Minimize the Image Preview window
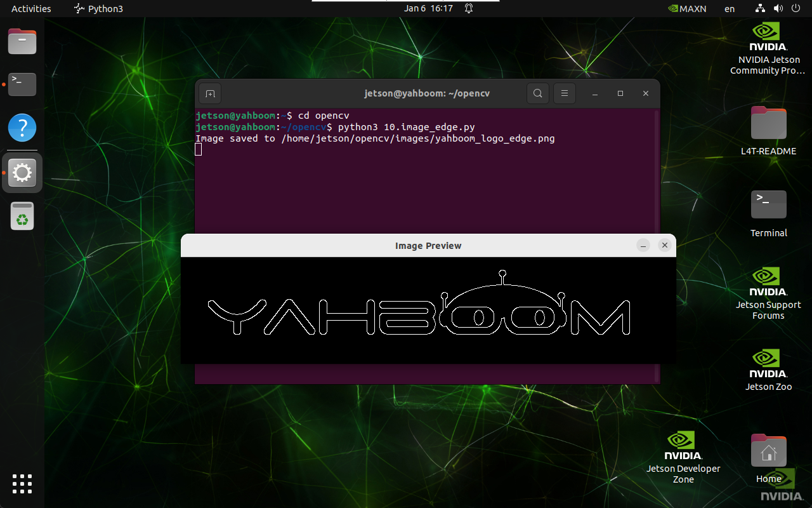The width and height of the screenshot is (812, 508). 643,245
